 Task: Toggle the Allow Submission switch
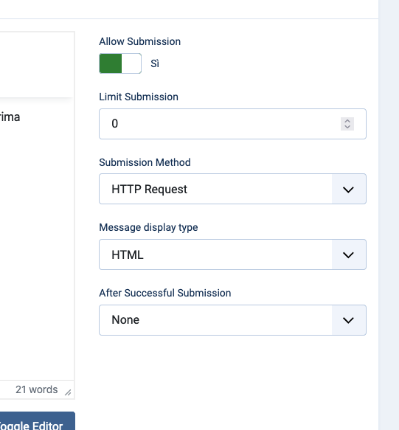(120, 63)
